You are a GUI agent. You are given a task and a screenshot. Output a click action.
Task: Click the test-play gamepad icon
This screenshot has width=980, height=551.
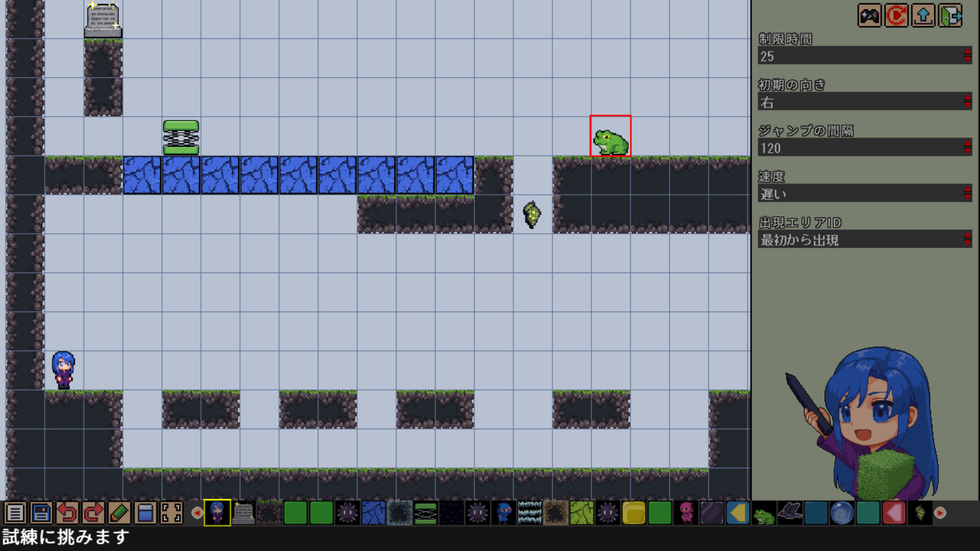[869, 16]
